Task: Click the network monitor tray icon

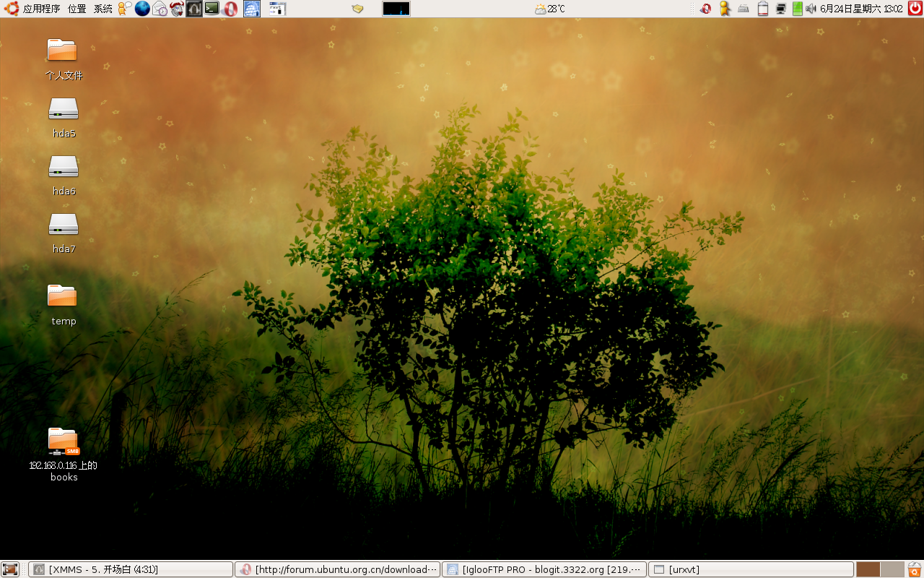Action: click(x=780, y=9)
